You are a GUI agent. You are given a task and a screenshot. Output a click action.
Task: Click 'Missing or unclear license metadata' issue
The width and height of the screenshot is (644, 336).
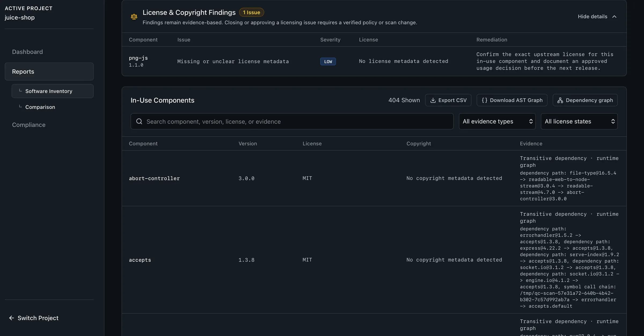click(x=233, y=61)
